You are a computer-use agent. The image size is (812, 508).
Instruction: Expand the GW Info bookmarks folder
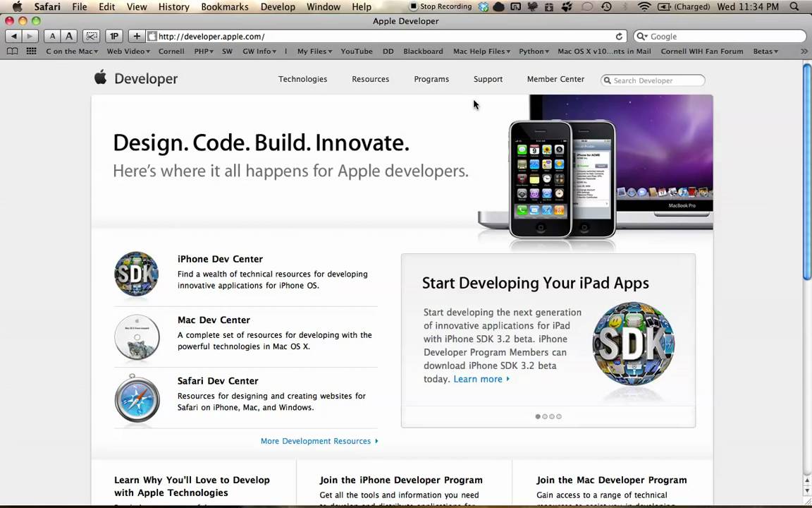259,52
